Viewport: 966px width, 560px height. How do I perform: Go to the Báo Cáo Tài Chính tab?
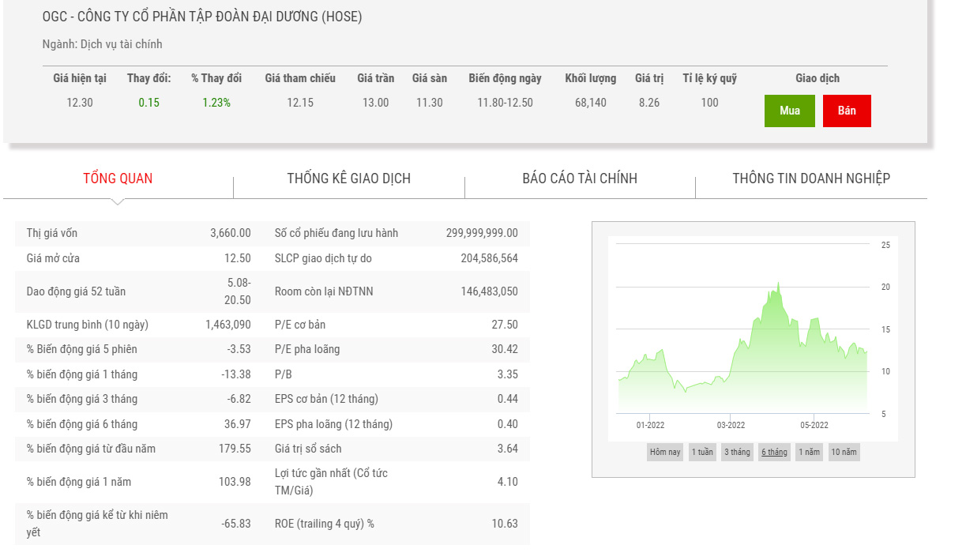[580, 179]
